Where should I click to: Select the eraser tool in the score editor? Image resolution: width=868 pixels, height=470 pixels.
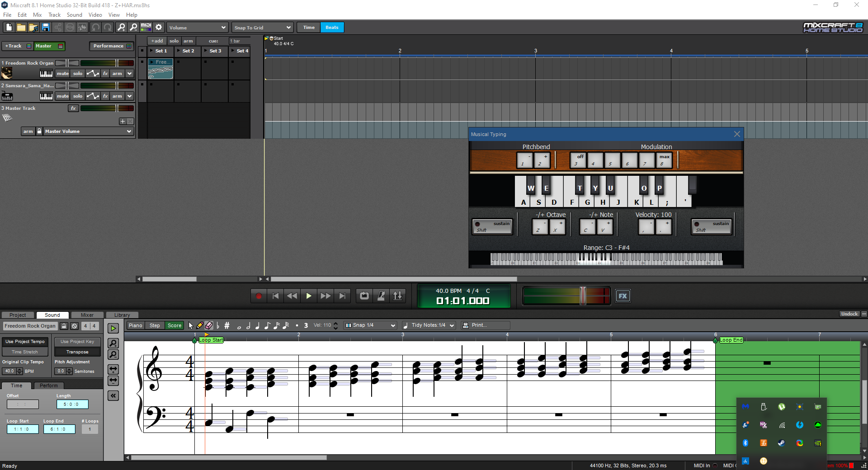pos(209,325)
